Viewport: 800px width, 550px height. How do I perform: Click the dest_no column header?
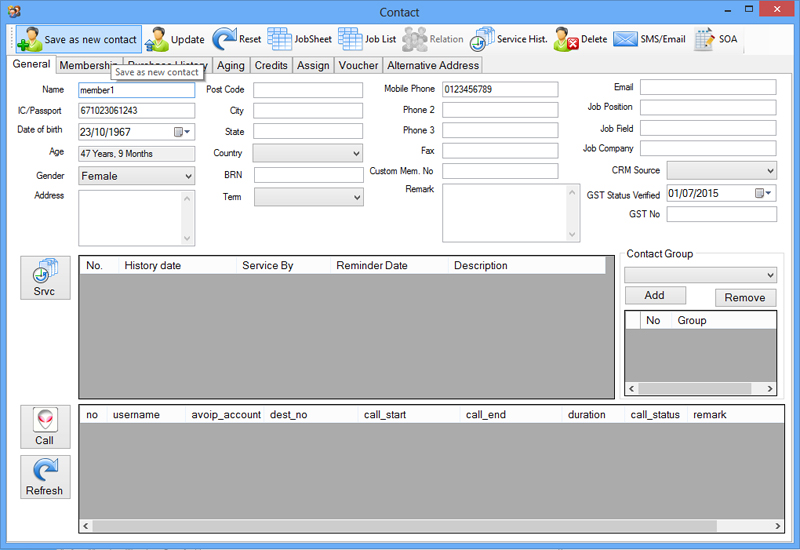pyautogui.click(x=311, y=415)
